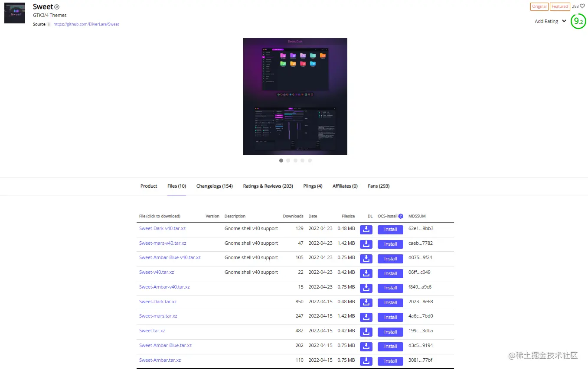Click DL icon for Sweet-v40.tar.xz
588x370 pixels.
[x=366, y=273]
